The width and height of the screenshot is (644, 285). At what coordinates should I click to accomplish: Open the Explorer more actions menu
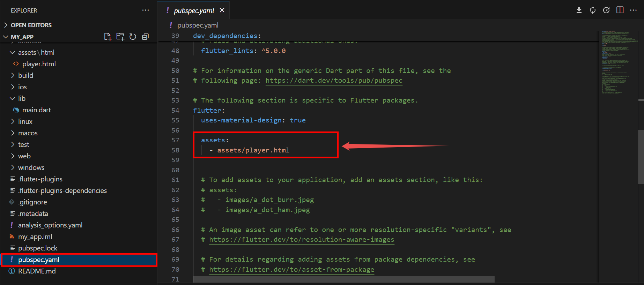tap(146, 10)
